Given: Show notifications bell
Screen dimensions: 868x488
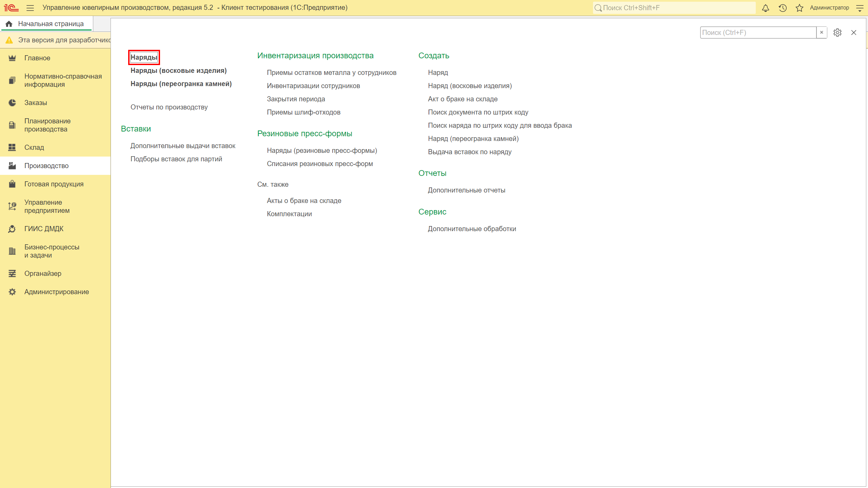Looking at the screenshot, I should point(765,8).
